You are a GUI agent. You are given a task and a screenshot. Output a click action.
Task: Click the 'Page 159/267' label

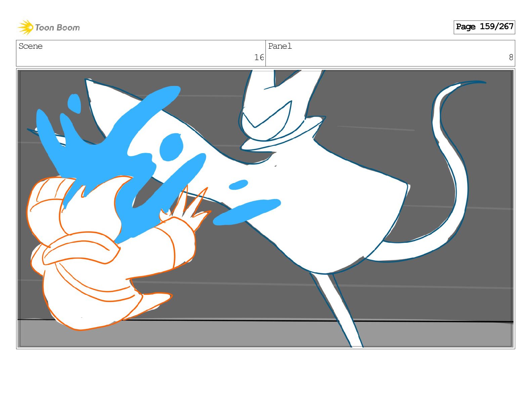point(484,27)
